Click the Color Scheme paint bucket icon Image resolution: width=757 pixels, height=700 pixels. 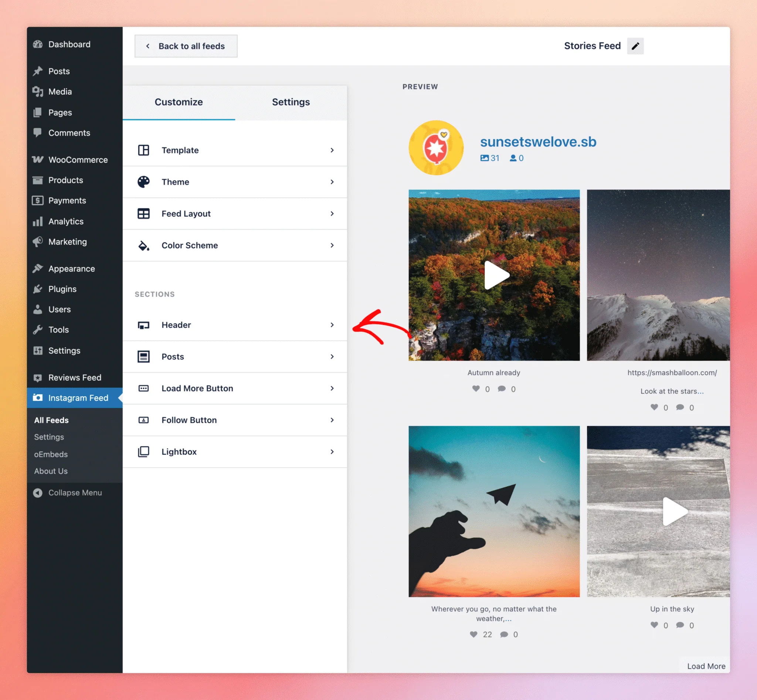(x=143, y=245)
